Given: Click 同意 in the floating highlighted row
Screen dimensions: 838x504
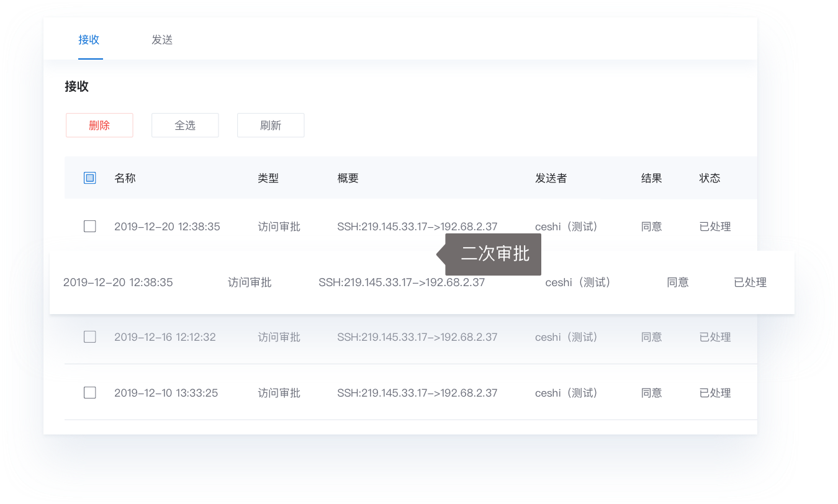Looking at the screenshot, I should coord(678,282).
